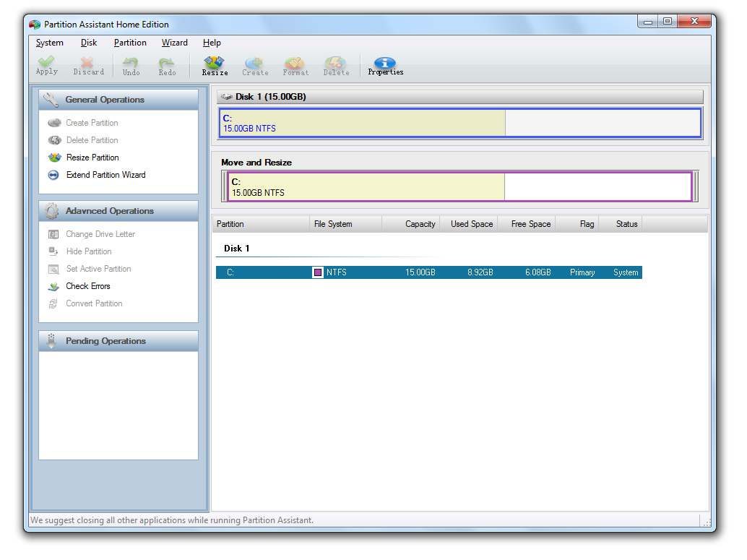Screen dimensions: 747x560
Task: Click the General Operations wrench icon
Action: point(51,100)
